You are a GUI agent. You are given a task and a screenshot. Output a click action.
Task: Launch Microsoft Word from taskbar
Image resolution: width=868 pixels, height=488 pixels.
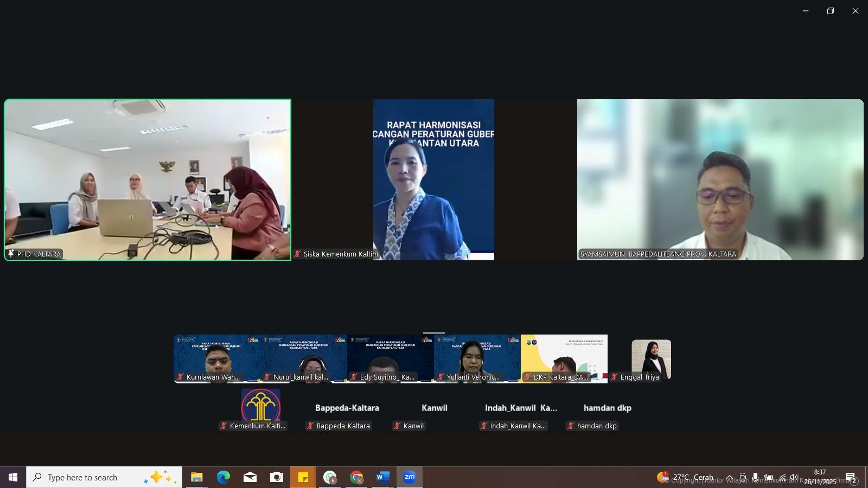click(x=382, y=477)
